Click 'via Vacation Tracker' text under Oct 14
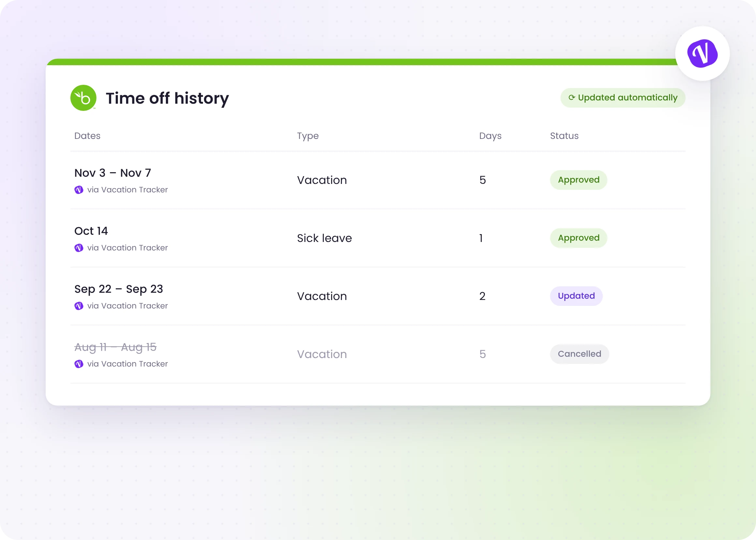 click(127, 248)
